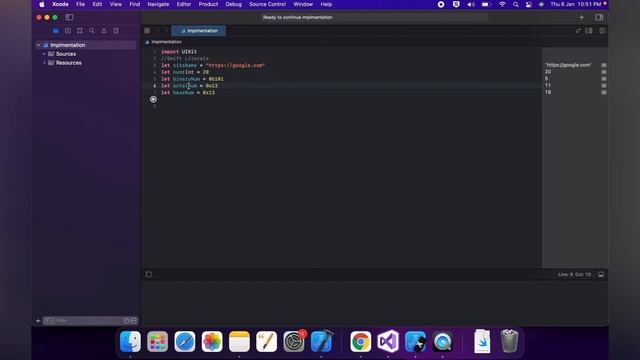This screenshot has height=360, width=640.
Task: Click the navigator plus add button
Action: (38, 321)
